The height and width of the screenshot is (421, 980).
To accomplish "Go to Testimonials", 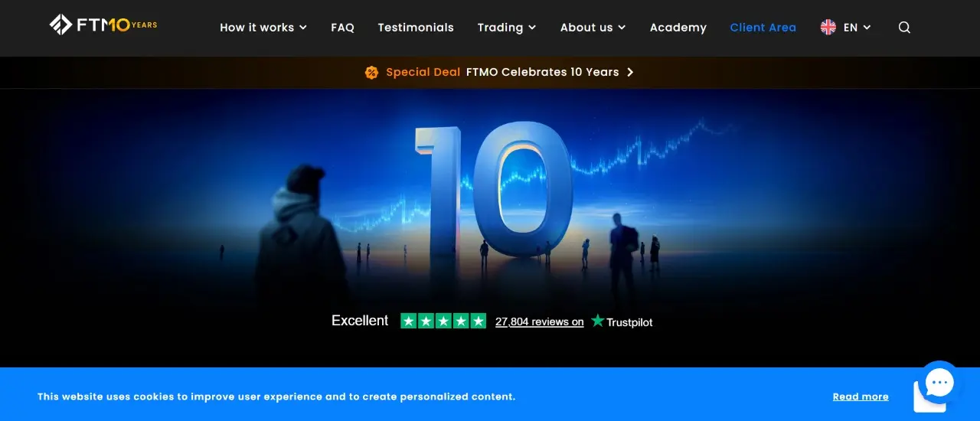I will pos(416,28).
